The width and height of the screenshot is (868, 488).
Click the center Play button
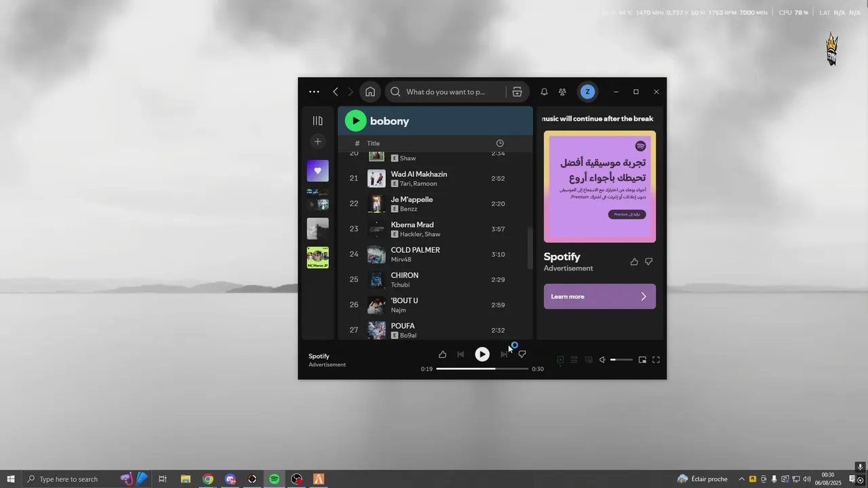(x=482, y=354)
